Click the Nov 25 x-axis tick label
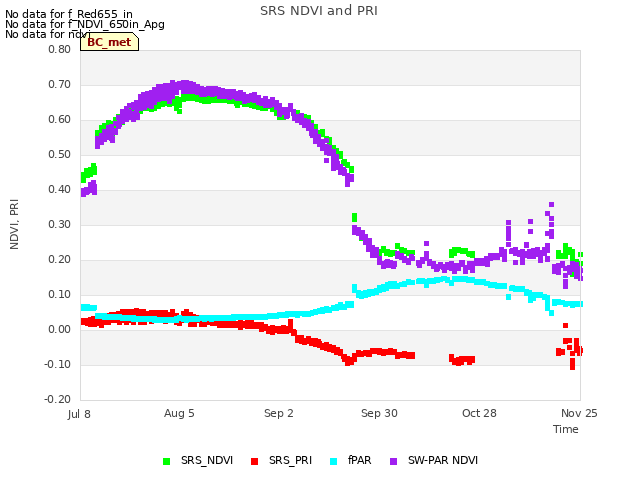Viewport: 640px width, 480px height. pyautogui.click(x=579, y=413)
